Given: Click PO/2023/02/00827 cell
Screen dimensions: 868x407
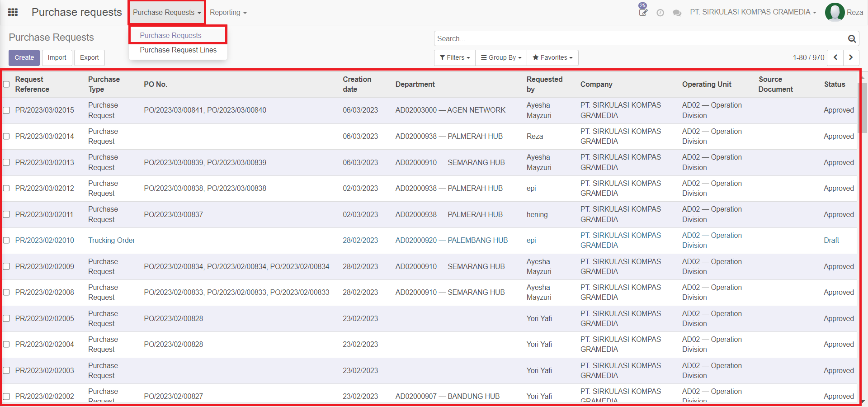Looking at the screenshot, I should click(173, 396).
